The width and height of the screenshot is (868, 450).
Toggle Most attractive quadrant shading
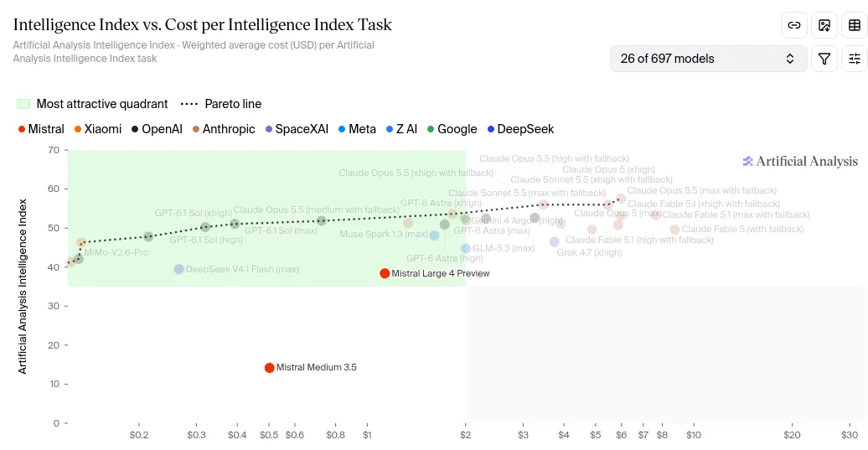[x=92, y=104]
